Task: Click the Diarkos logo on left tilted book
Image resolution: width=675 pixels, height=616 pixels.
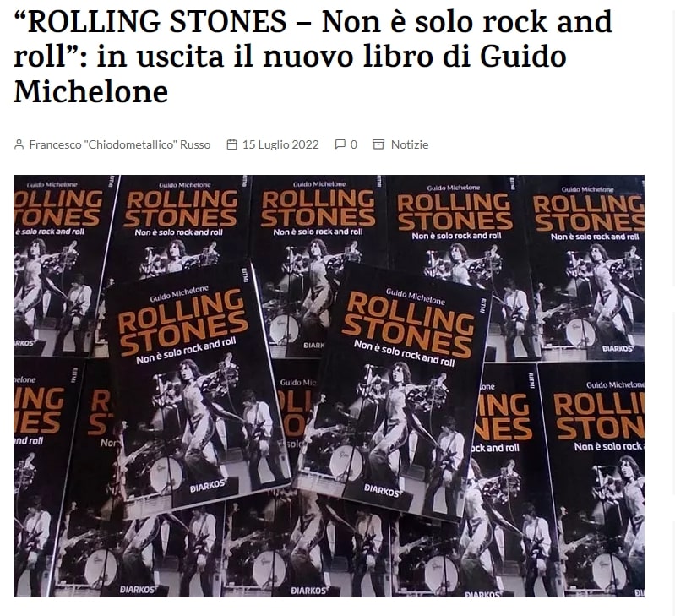Action: 208,486
